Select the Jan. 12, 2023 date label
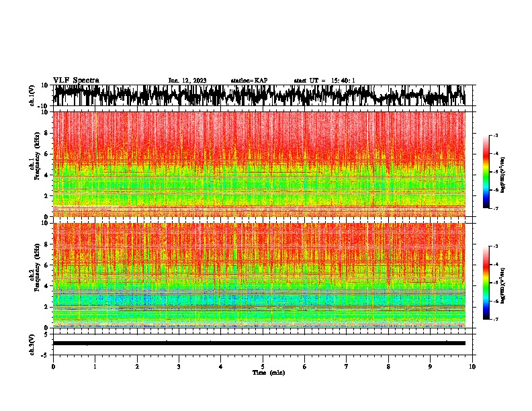The width and height of the screenshot is (532, 411). pyautogui.click(x=187, y=81)
